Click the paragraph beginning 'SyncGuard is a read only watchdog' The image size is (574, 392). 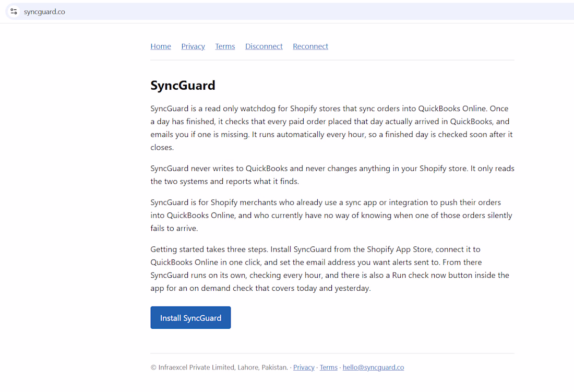332,128
